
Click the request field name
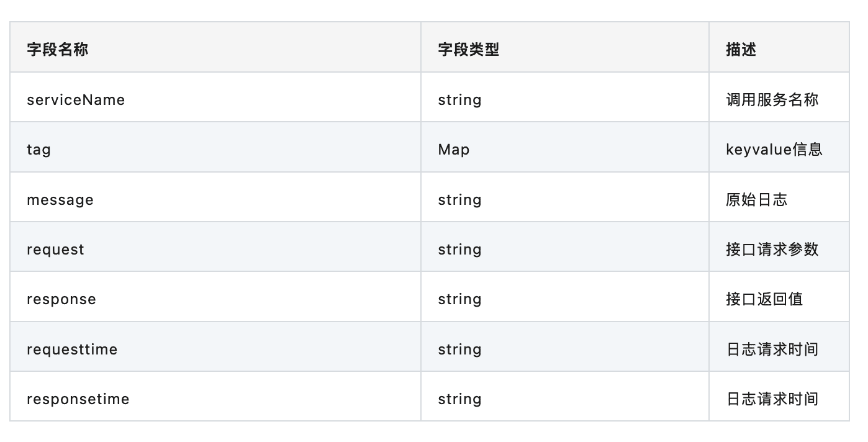coord(55,250)
